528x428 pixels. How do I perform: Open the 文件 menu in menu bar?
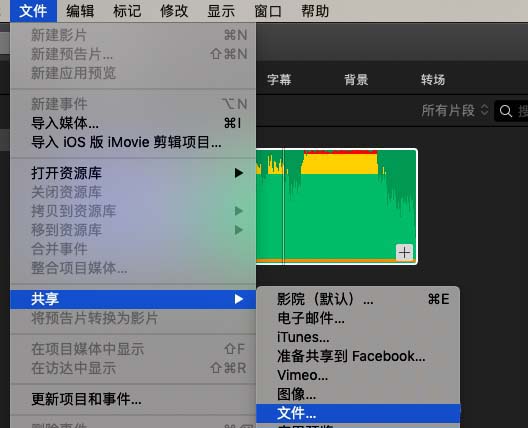click(33, 11)
